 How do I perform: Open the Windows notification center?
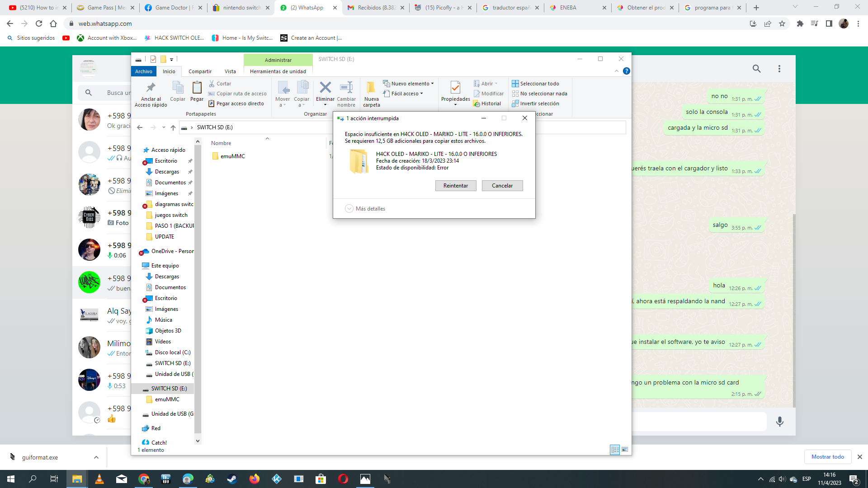click(854, 479)
